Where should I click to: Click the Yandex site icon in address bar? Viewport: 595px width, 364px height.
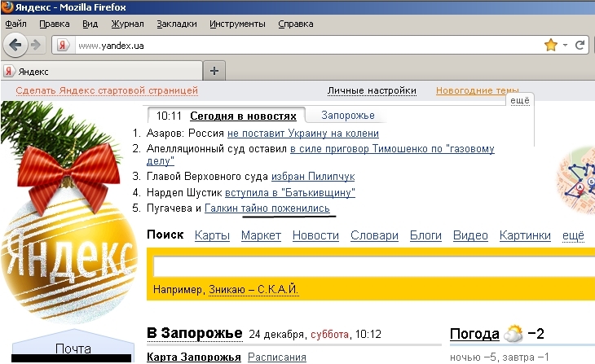[x=63, y=46]
